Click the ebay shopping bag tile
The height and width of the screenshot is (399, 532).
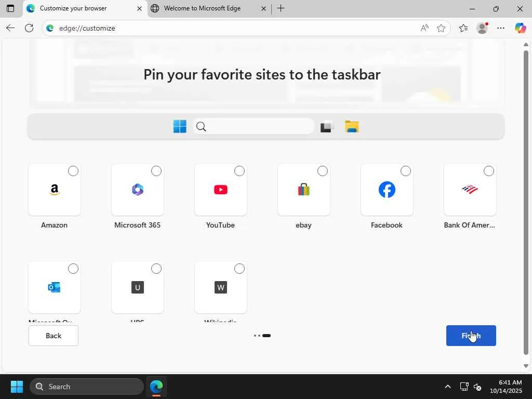303,190
